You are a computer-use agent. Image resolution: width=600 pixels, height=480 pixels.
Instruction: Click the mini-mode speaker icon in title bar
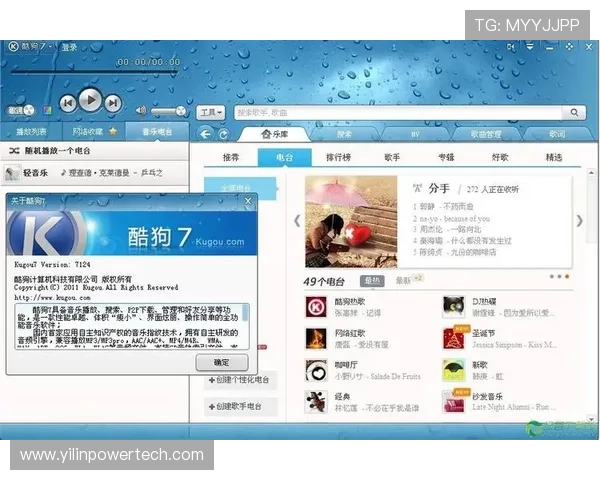(511, 47)
